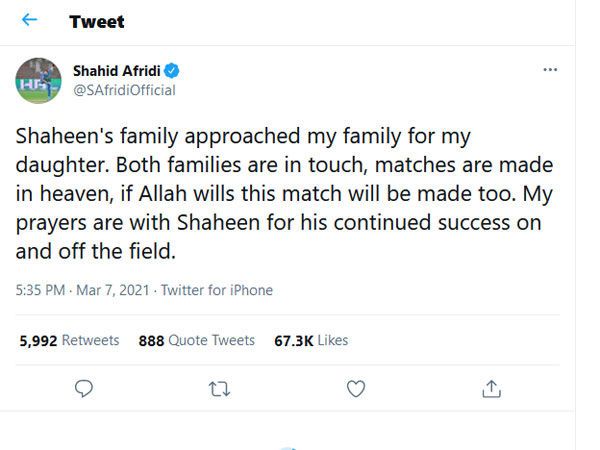Click the Mar 7, 2021 date

click(x=115, y=290)
